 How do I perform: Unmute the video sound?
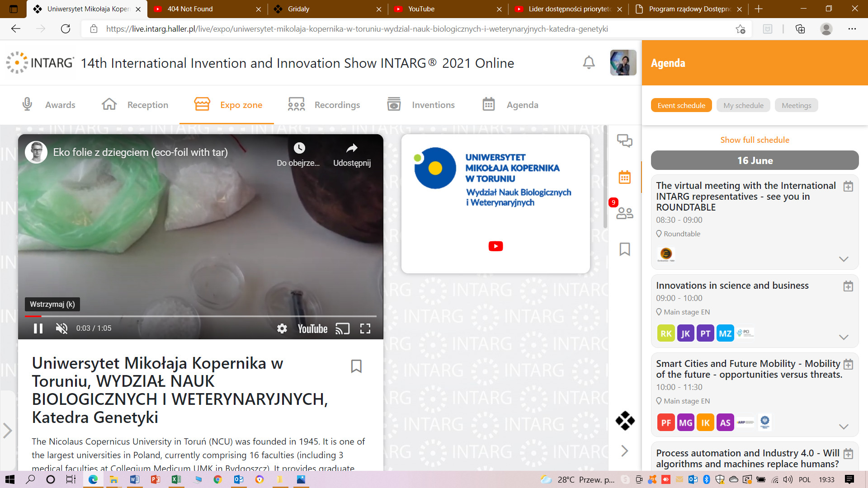(x=62, y=328)
